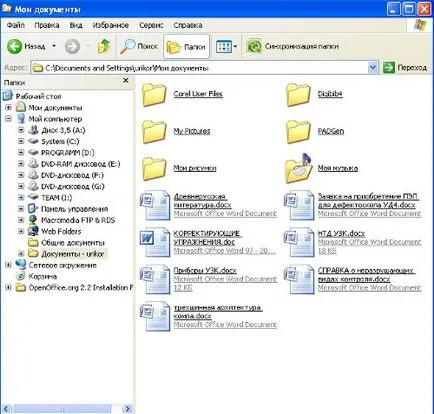Open the Сервис menu
The width and height of the screenshot is (434, 414).
[x=151, y=25]
